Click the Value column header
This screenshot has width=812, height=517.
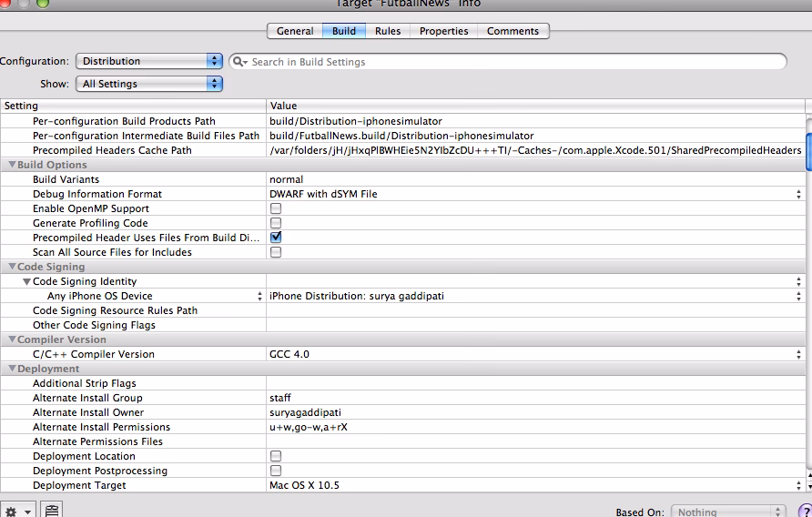coord(535,106)
